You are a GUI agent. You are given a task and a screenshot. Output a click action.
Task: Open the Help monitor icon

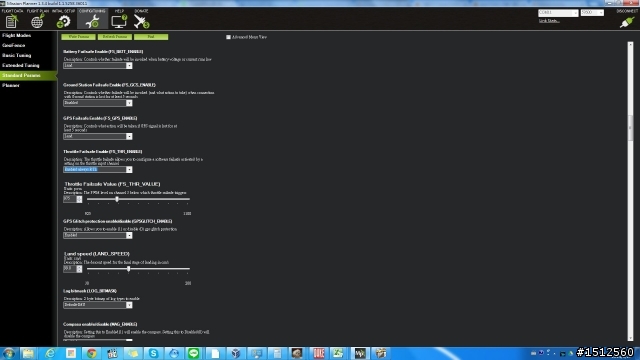coord(119,21)
